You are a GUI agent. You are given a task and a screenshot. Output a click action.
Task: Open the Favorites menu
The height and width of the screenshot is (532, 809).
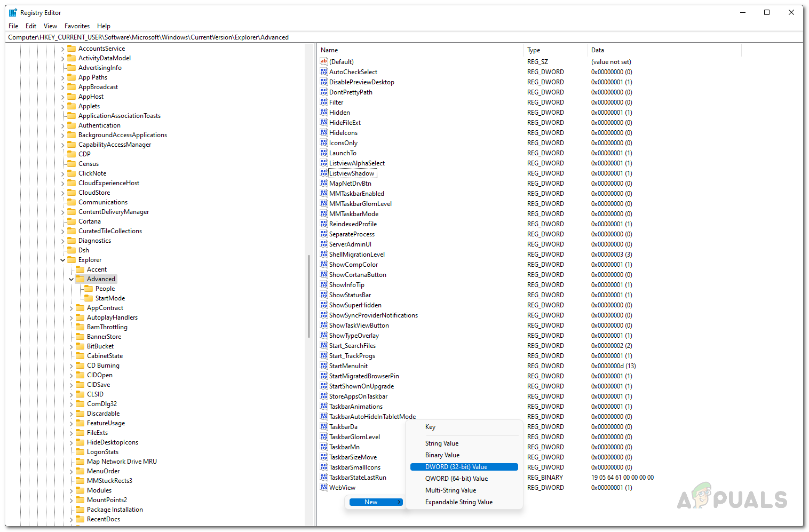click(x=77, y=26)
